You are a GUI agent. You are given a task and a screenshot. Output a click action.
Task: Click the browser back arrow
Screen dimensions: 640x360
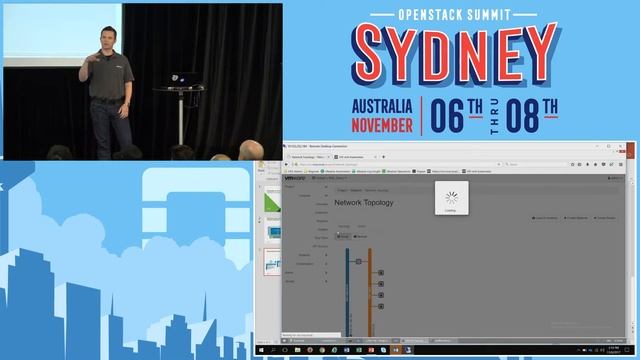click(x=287, y=164)
